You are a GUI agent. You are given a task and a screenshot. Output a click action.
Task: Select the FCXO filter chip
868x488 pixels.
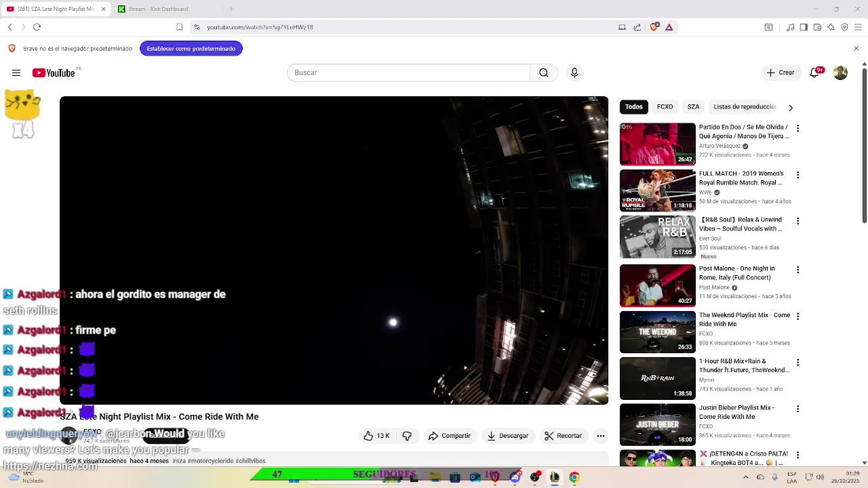coord(665,106)
